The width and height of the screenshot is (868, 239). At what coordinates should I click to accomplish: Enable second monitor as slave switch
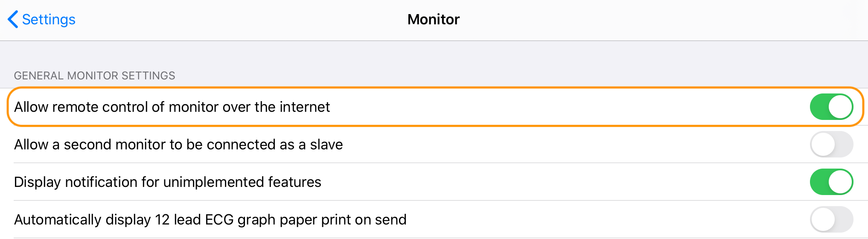point(831,144)
